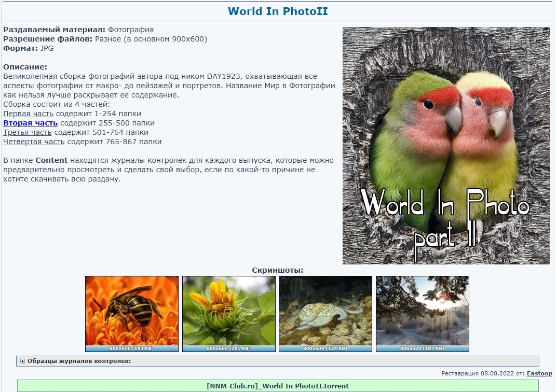This screenshot has width=557, height=392.
Task: Click the 800x600 (201 KB) caption bar
Action: [228, 349]
